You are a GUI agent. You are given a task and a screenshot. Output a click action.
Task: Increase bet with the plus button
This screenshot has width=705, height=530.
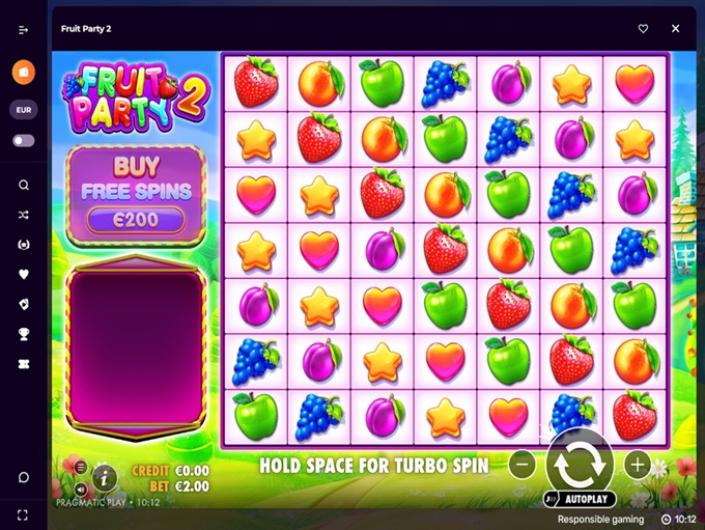pos(637,464)
